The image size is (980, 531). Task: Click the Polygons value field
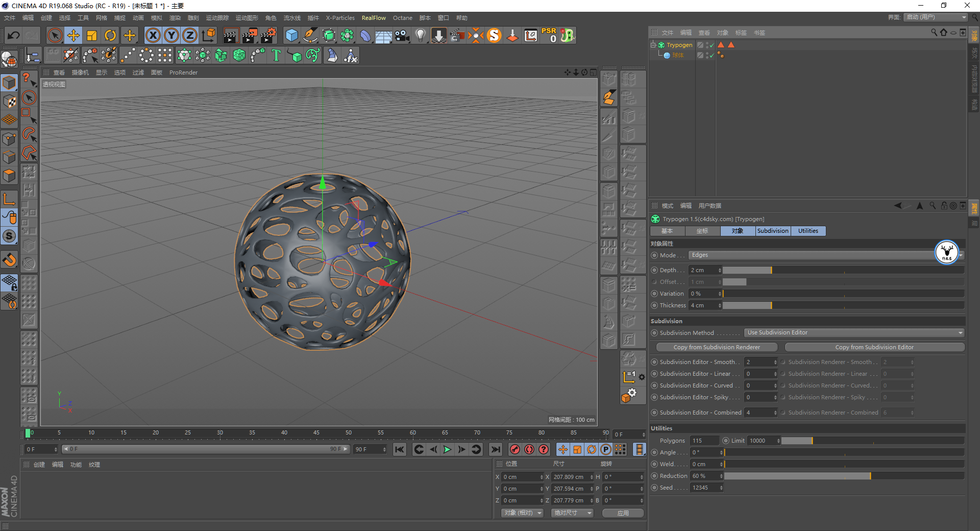(x=704, y=441)
